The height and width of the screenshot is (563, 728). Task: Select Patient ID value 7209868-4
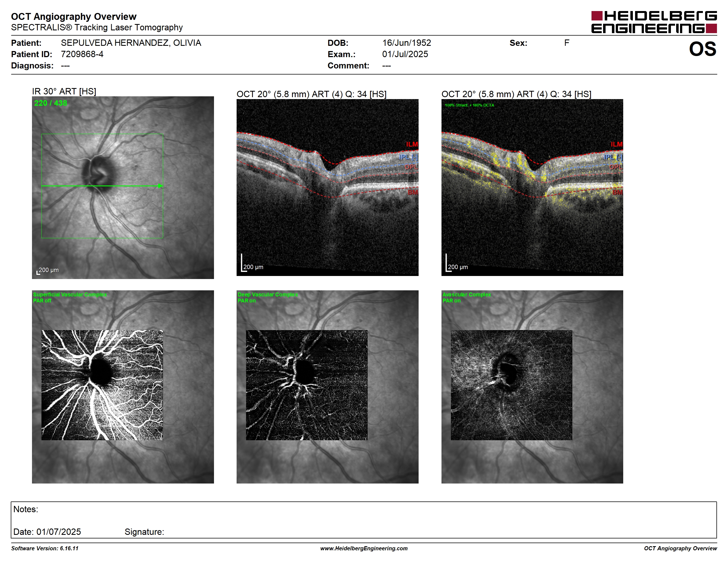82,54
